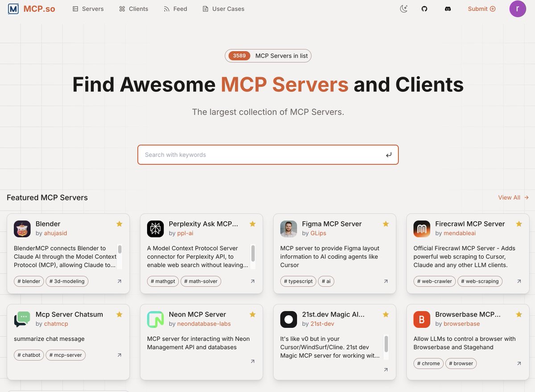Click the star on Neon card
Viewport: 535px width, 392px height.
click(253, 314)
